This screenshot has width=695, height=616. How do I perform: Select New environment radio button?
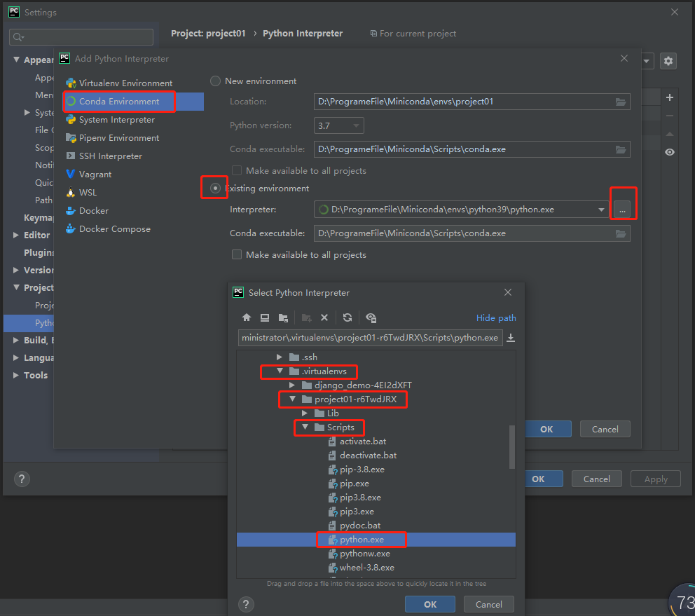[215, 81]
